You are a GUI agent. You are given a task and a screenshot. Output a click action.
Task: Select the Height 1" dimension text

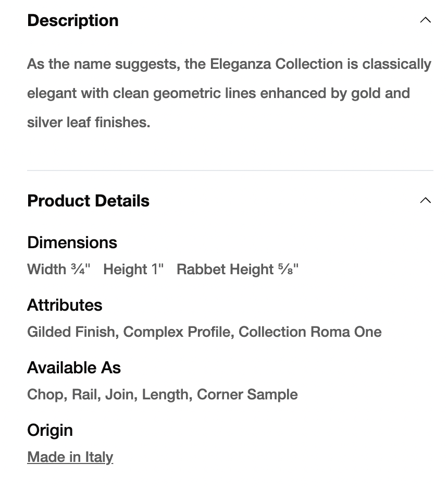click(x=133, y=270)
